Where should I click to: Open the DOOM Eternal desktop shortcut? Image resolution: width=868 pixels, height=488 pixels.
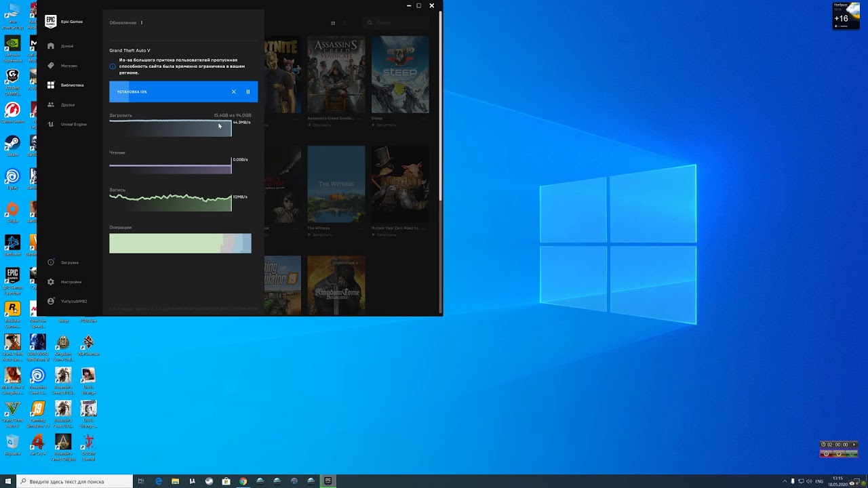pos(88,447)
